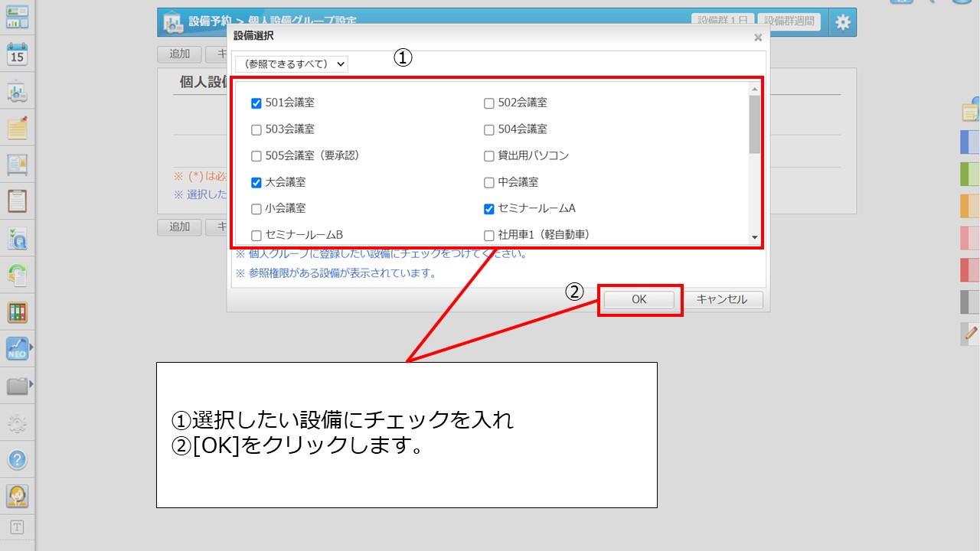The image size is (980, 551).
Task: Uncheck the 大会議室 checkbox
Action: pyautogui.click(x=256, y=183)
